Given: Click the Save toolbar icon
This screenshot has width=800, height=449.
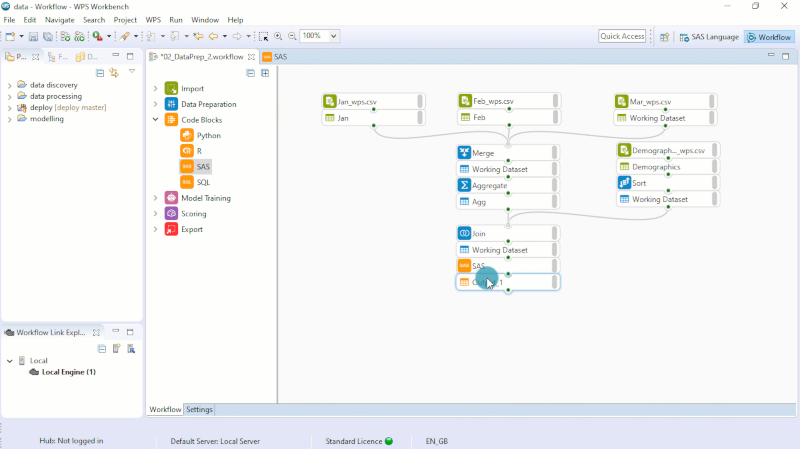Looking at the screenshot, I should [x=33, y=36].
